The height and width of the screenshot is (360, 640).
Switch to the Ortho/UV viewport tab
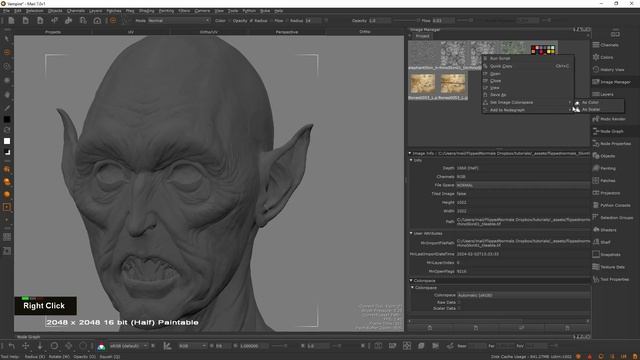(209, 32)
